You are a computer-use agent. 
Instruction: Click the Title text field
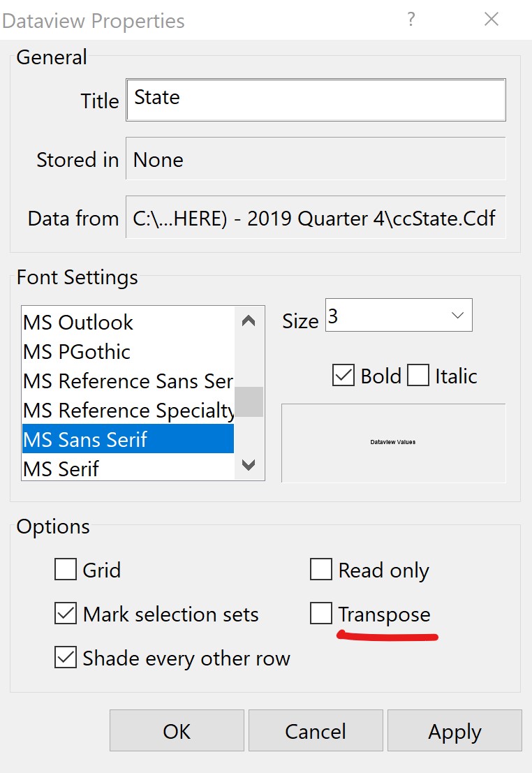tap(316, 99)
